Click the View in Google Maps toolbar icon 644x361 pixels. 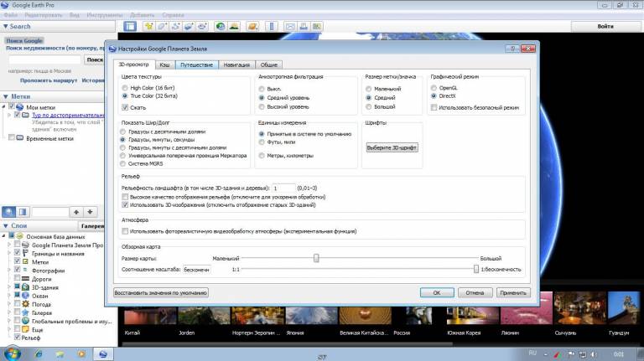click(x=317, y=26)
